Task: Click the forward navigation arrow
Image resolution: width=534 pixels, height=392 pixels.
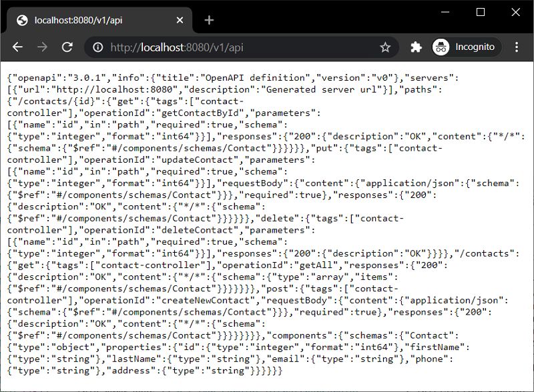Action: click(42, 47)
